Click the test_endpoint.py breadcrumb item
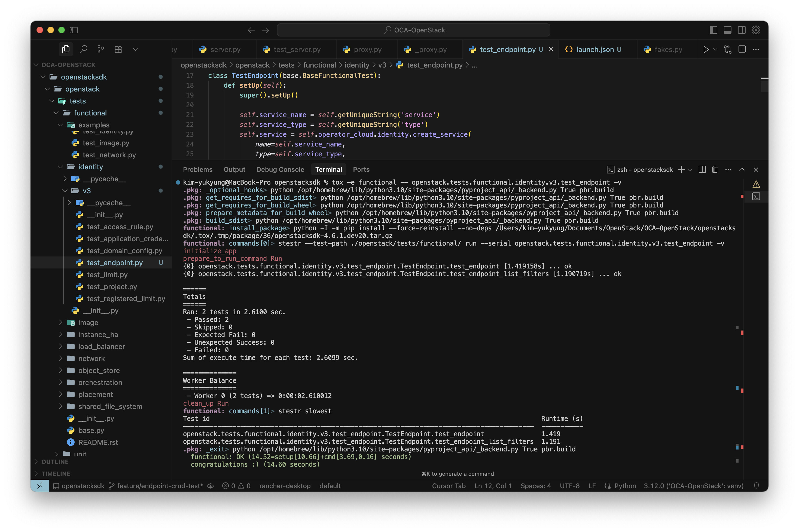Viewport: 799px width, 532px height. (x=429, y=65)
